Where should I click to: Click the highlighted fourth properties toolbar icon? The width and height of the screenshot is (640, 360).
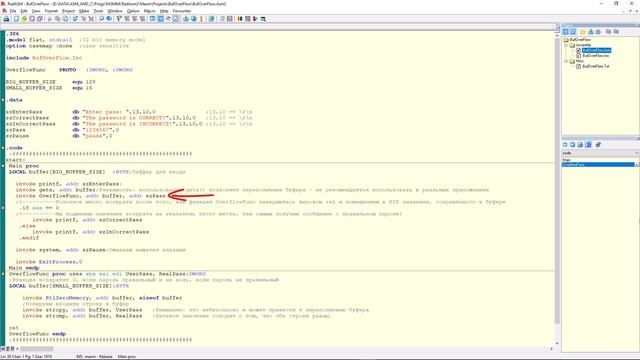[588, 144]
